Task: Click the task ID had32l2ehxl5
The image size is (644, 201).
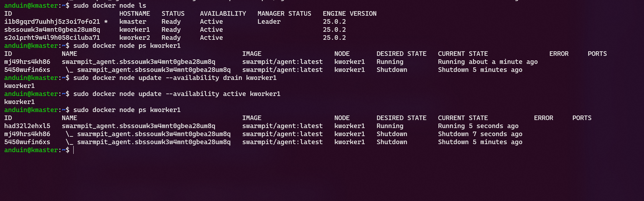Action: (x=27, y=126)
